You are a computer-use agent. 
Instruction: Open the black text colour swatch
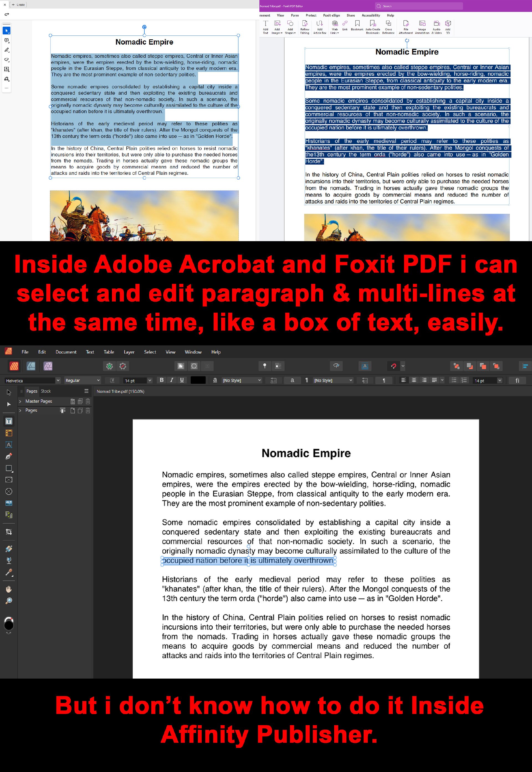pyautogui.click(x=198, y=380)
